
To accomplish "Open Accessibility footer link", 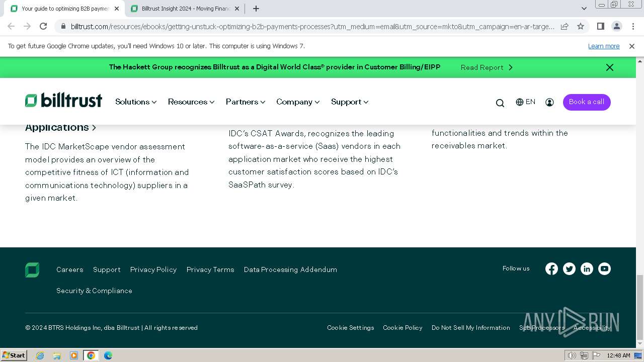I will [x=592, y=328].
